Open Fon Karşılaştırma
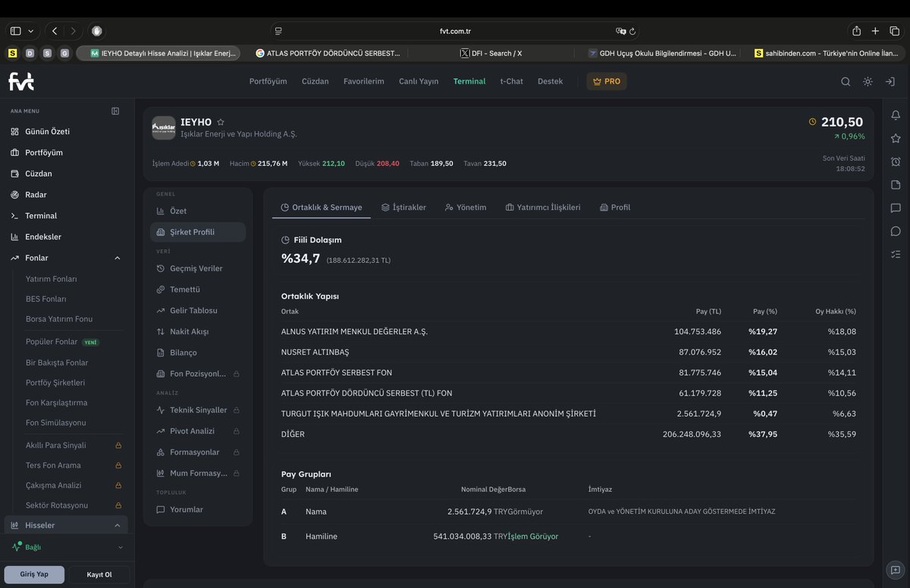Screen dimensions: 910x588 tap(56, 403)
